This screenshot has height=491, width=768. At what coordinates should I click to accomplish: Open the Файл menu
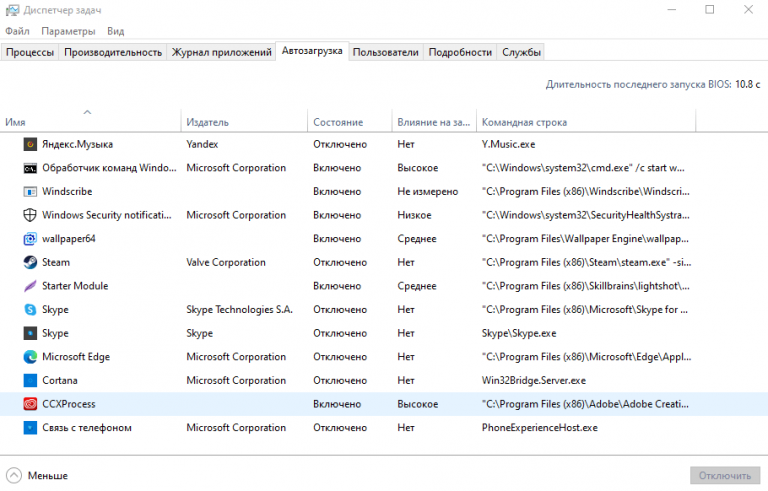(17, 31)
